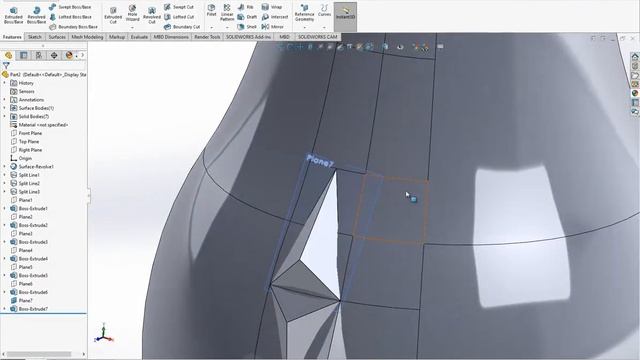Open the Hole Wizard tool

(x=132, y=13)
